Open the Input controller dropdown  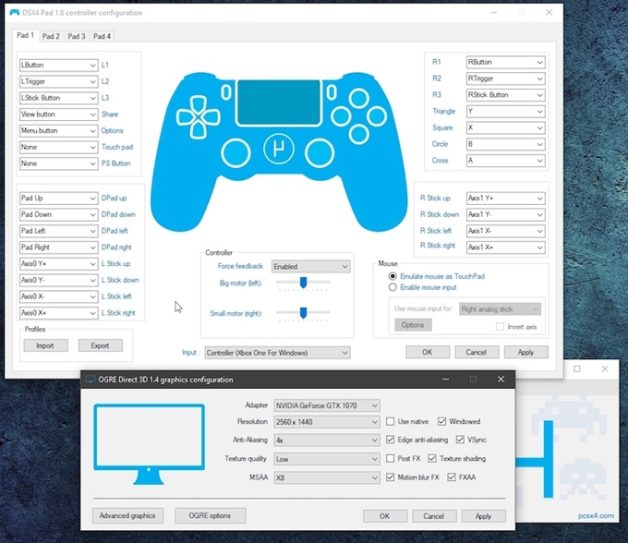[x=278, y=353]
